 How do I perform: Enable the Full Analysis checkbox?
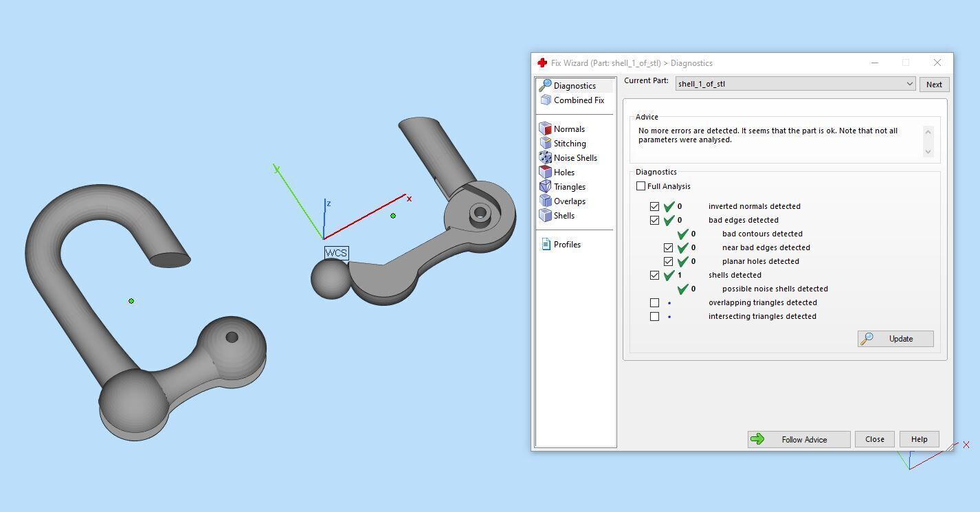[x=641, y=186]
